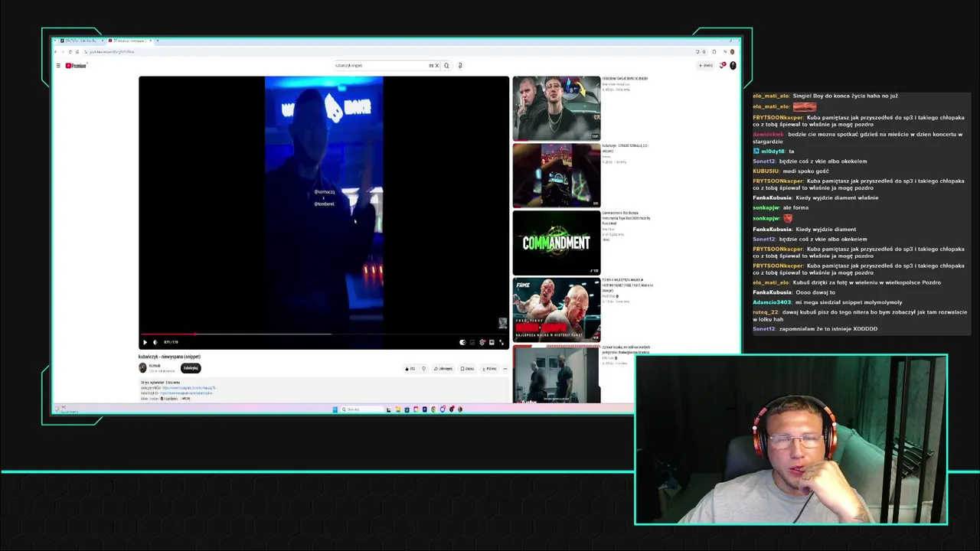Open the COMMANDMENT video thumbnail
Viewport: 980px width, 551px height.
[x=557, y=243]
